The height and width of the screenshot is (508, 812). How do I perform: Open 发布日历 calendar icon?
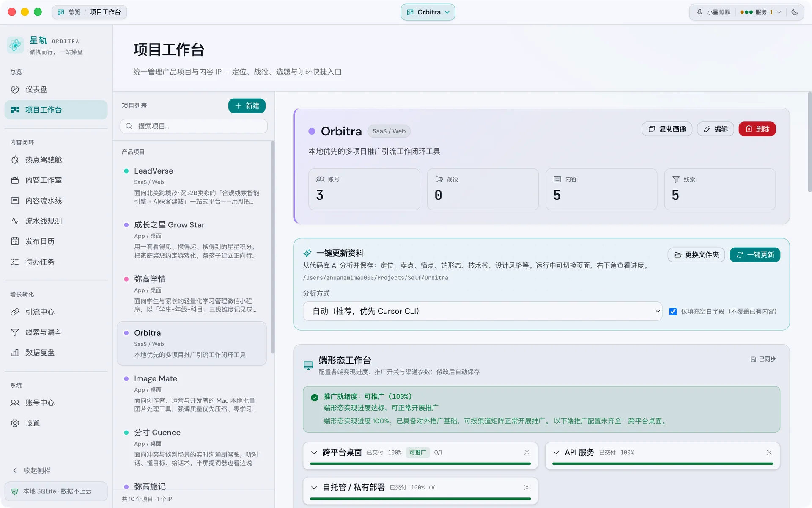pos(15,241)
